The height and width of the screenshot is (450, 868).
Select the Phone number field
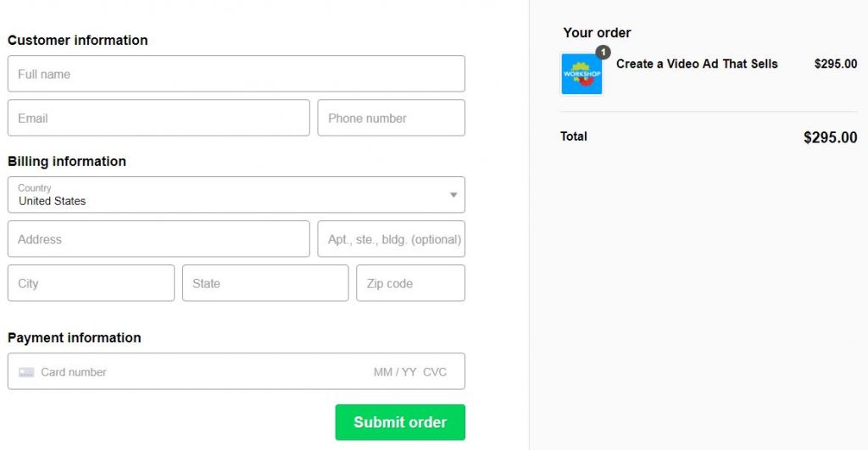tap(391, 118)
